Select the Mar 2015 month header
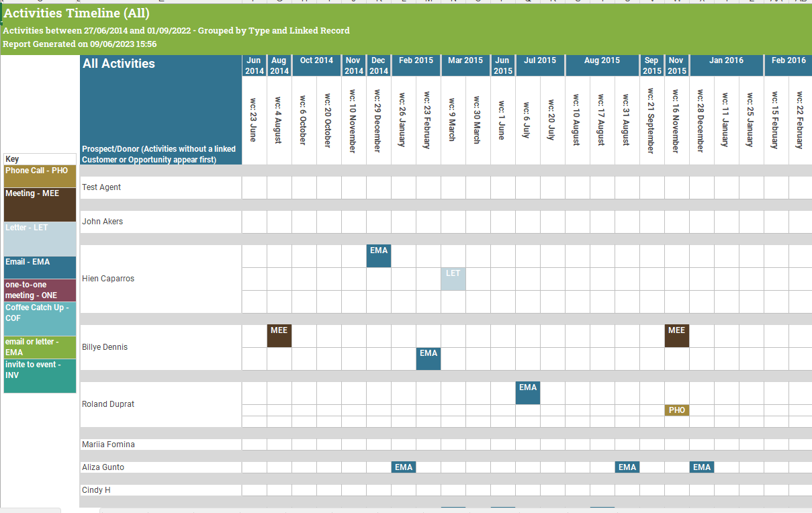The height and width of the screenshot is (513, 812). click(x=465, y=66)
